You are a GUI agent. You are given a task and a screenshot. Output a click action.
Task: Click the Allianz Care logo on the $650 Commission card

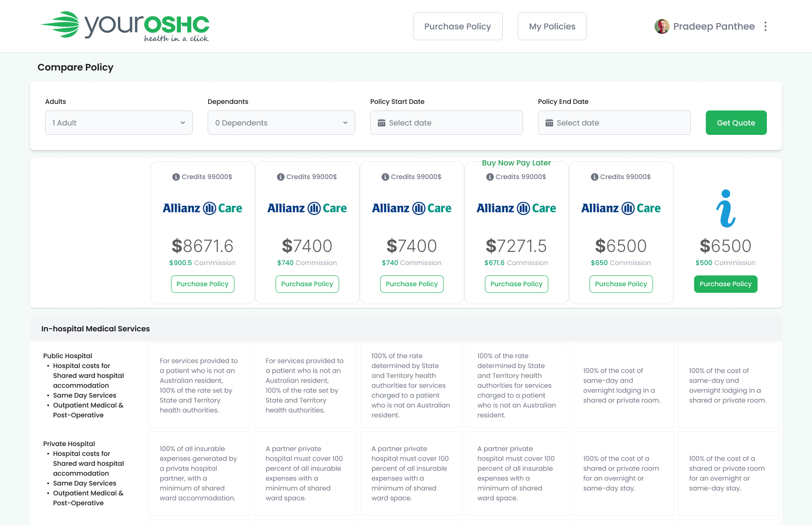click(621, 208)
